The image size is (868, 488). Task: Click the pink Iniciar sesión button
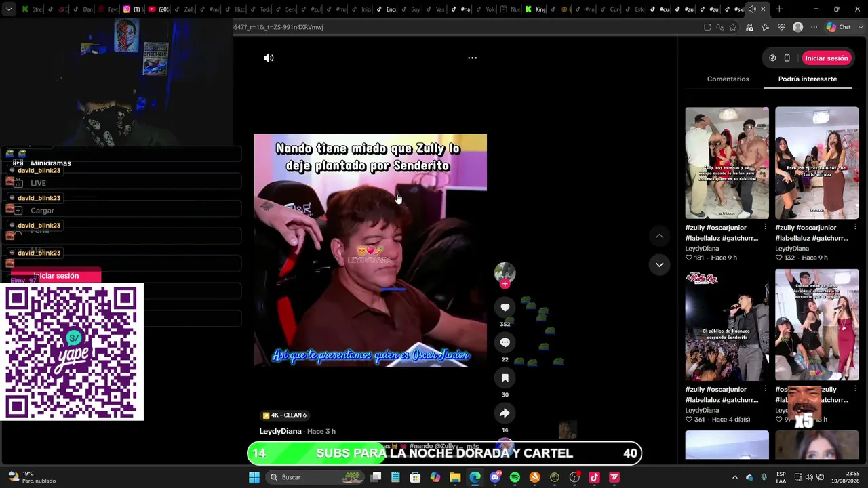coord(826,58)
